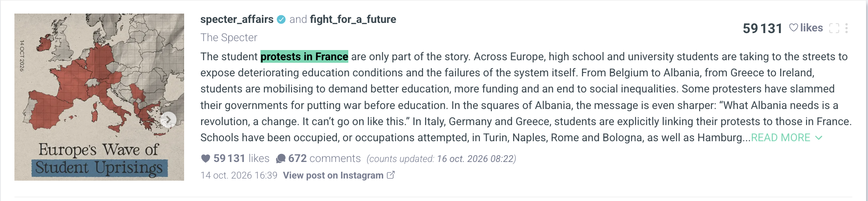
Task: Open the fight_for_a_future profile link
Action: click(353, 20)
